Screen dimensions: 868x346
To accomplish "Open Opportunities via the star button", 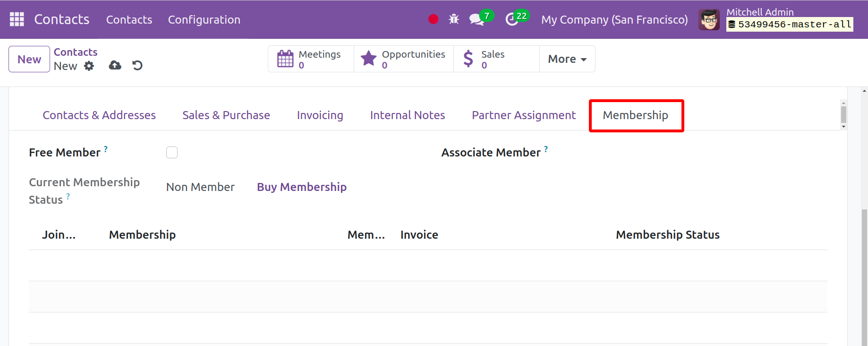I will (403, 59).
